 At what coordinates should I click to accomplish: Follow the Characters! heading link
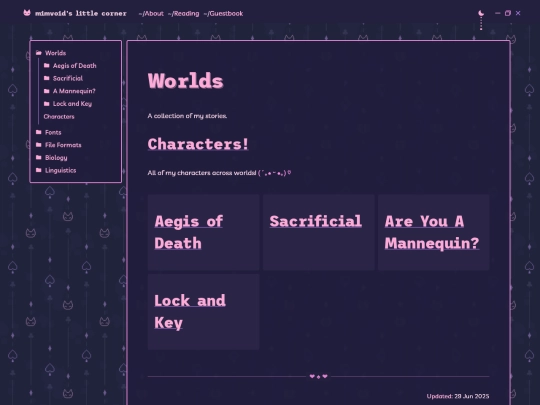[x=198, y=144]
